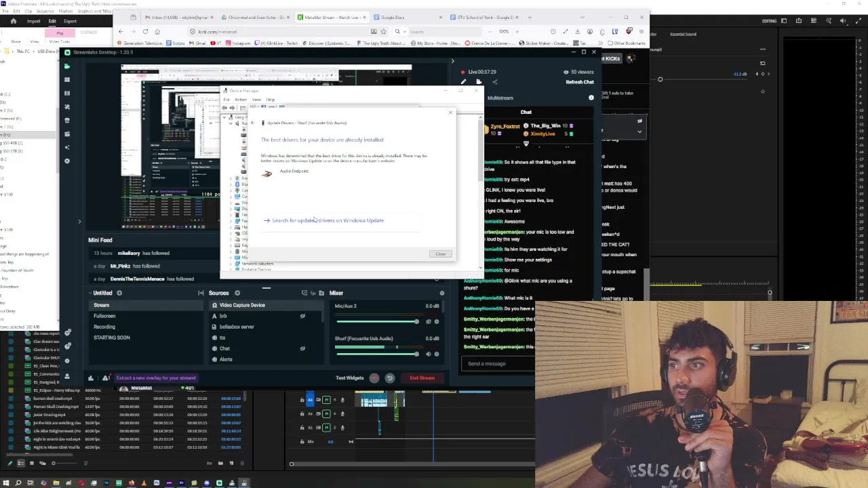Expand the Network adapters node
Viewport: 868px width, 488px height.
[230, 264]
